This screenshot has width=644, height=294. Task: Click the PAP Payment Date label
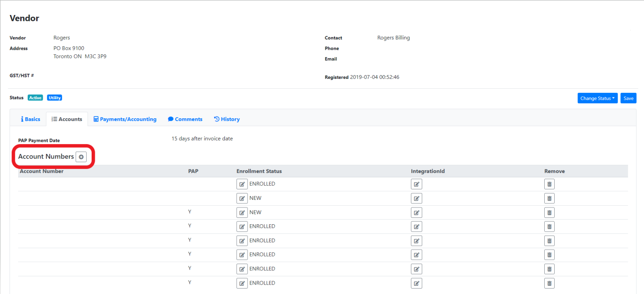tap(39, 140)
